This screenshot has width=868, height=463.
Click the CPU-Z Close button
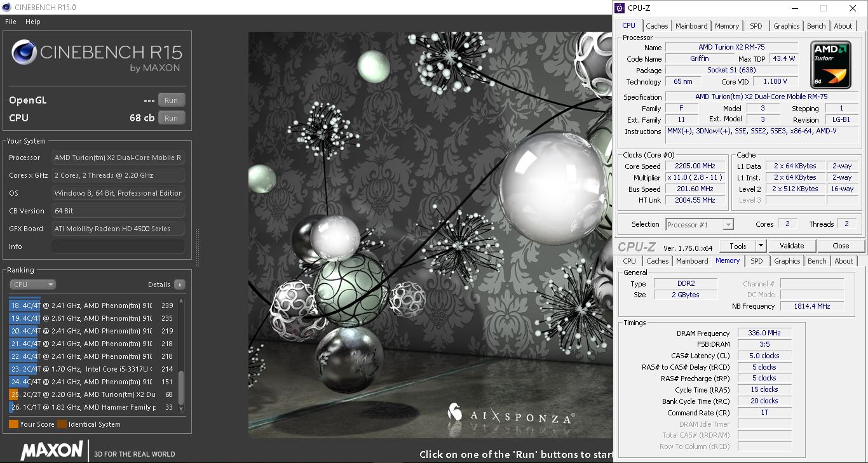pyautogui.click(x=841, y=246)
